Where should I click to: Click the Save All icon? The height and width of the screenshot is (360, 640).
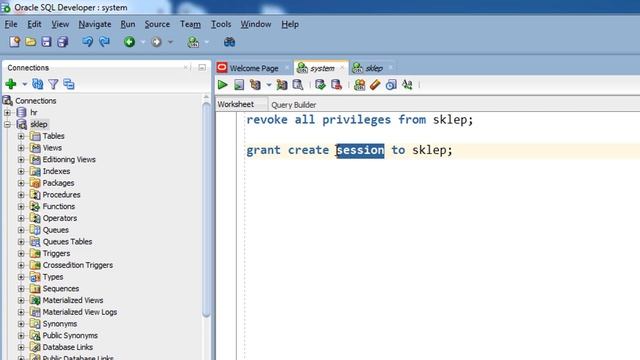point(62,42)
